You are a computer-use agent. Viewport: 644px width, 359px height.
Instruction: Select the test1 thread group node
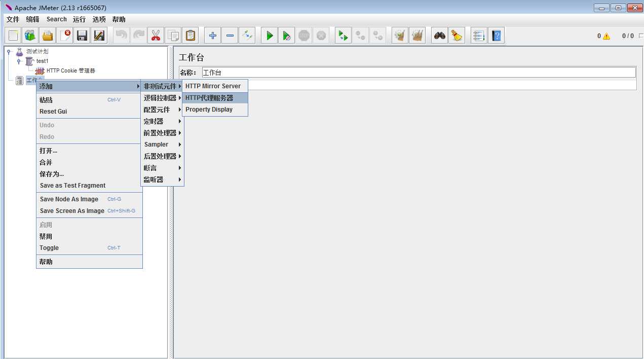(43, 61)
